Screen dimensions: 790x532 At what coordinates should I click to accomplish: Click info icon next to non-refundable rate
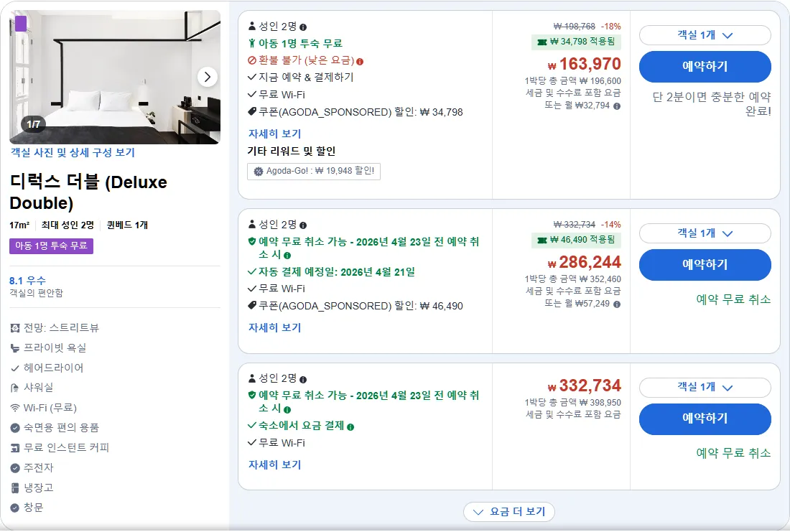click(x=360, y=62)
